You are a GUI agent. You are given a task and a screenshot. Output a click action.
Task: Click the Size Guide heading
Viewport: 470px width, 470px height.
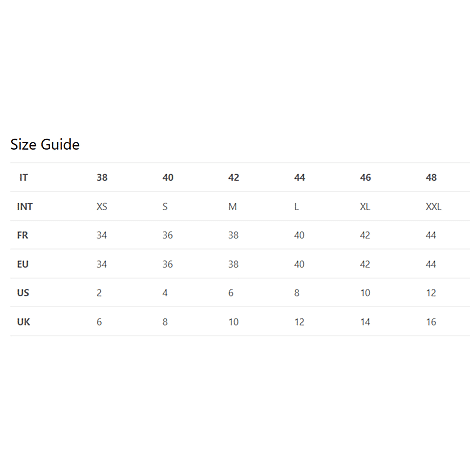(45, 144)
